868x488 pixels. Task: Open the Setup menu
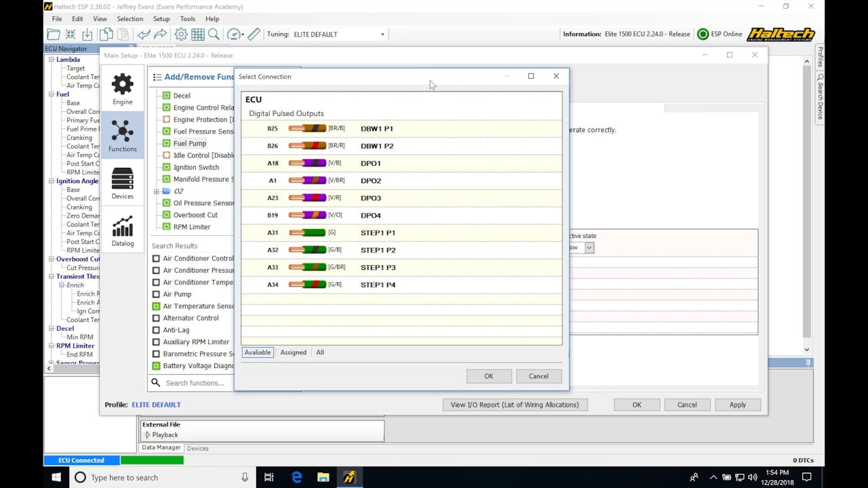tap(161, 19)
